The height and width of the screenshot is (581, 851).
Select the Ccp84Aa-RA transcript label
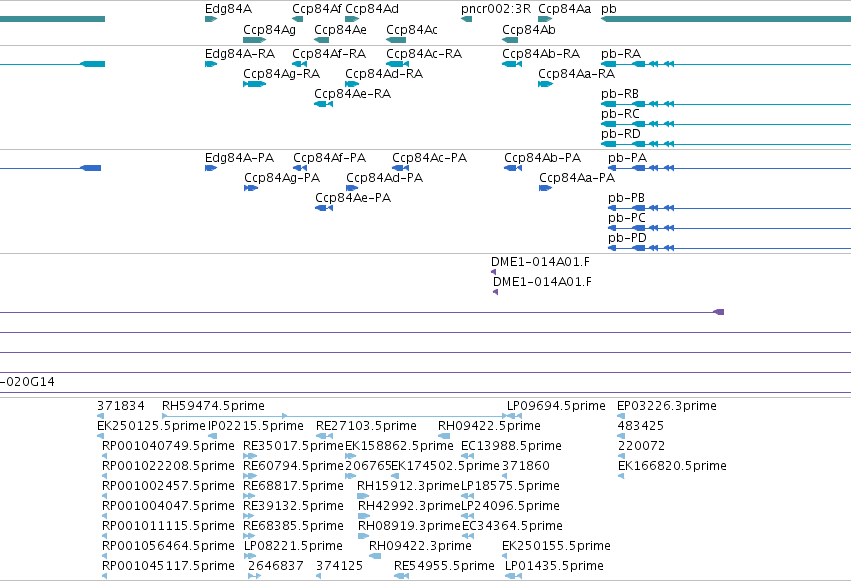[x=576, y=74]
